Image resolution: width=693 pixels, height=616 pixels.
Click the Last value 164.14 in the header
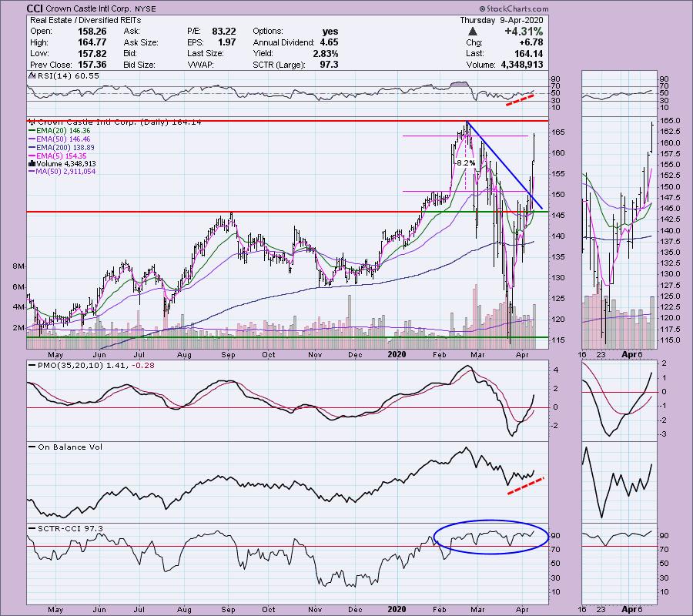[529, 53]
